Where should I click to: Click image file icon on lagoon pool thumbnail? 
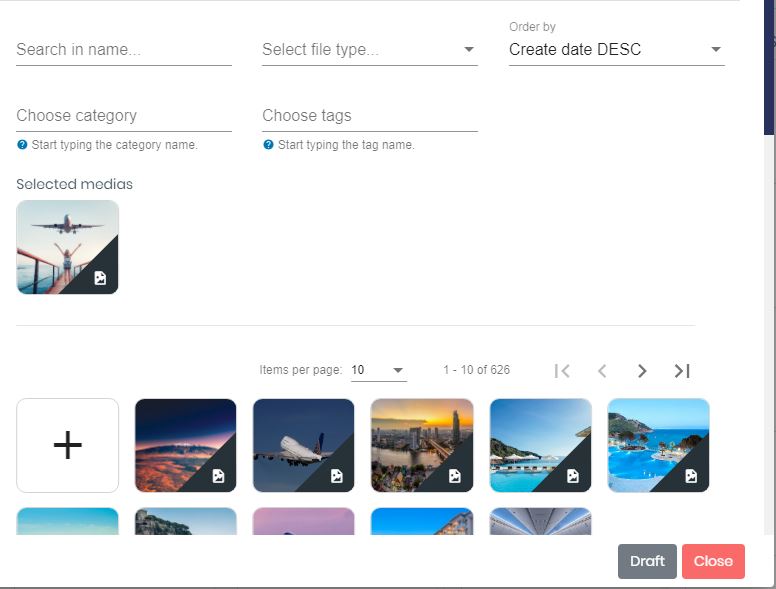(691, 476)
